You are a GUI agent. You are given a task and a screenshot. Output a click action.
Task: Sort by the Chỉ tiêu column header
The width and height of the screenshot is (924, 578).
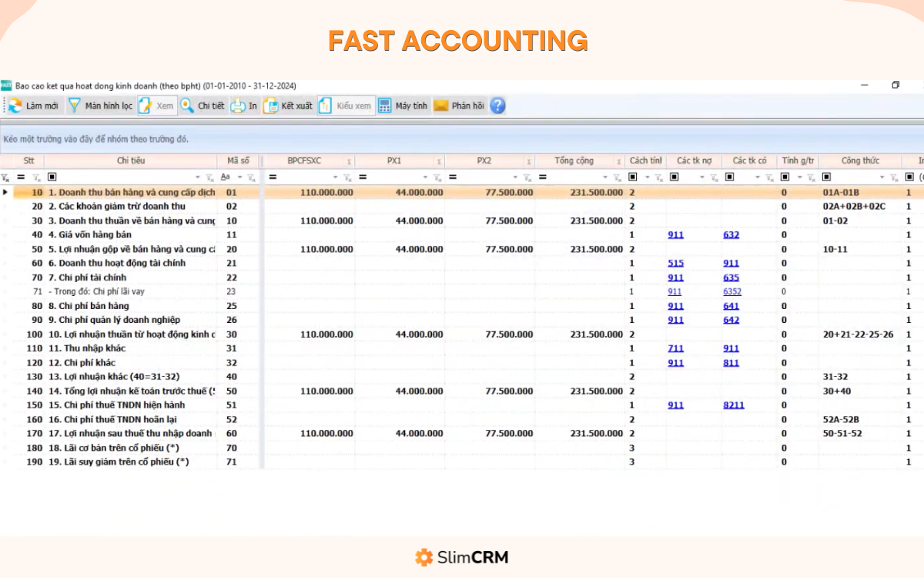click(x=131, y=161)
